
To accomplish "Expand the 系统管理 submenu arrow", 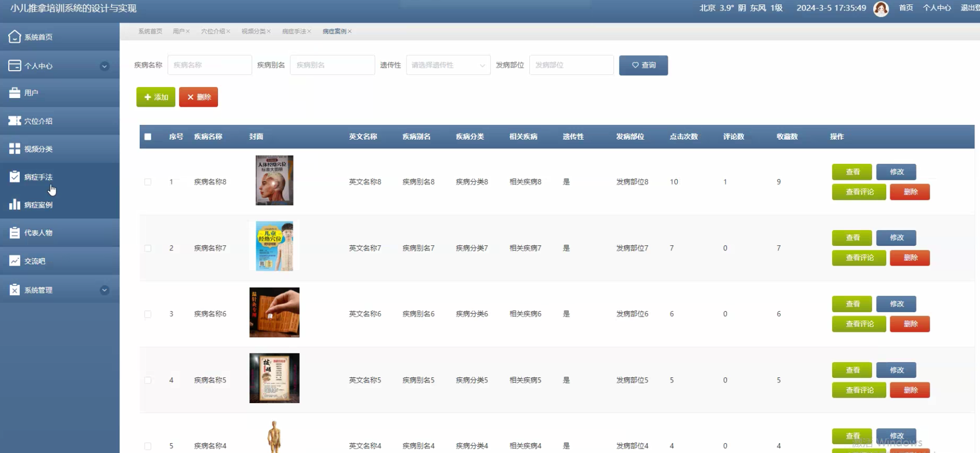I will point(104,290).
